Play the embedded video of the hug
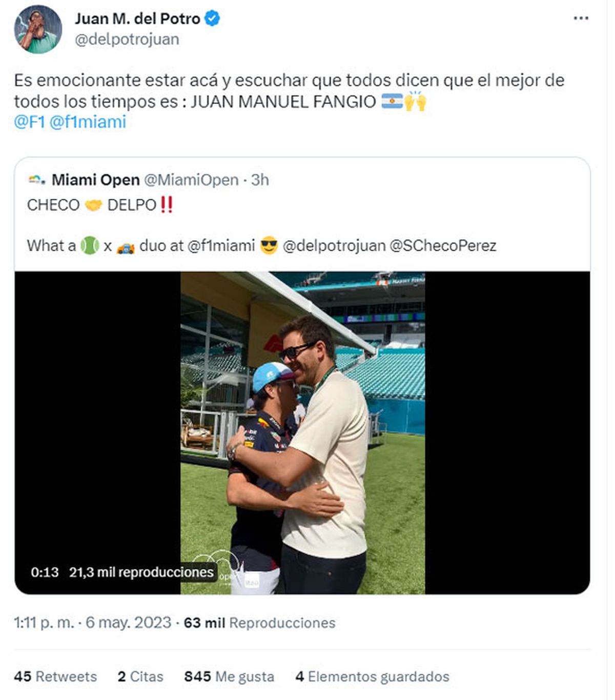The image size is (615, 700). 302,433
